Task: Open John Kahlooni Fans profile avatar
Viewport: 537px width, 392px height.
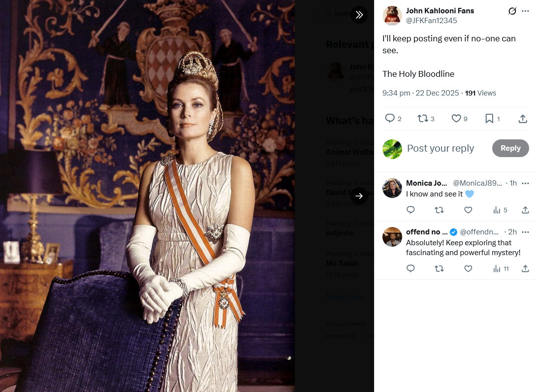Action: click(392, 15)
